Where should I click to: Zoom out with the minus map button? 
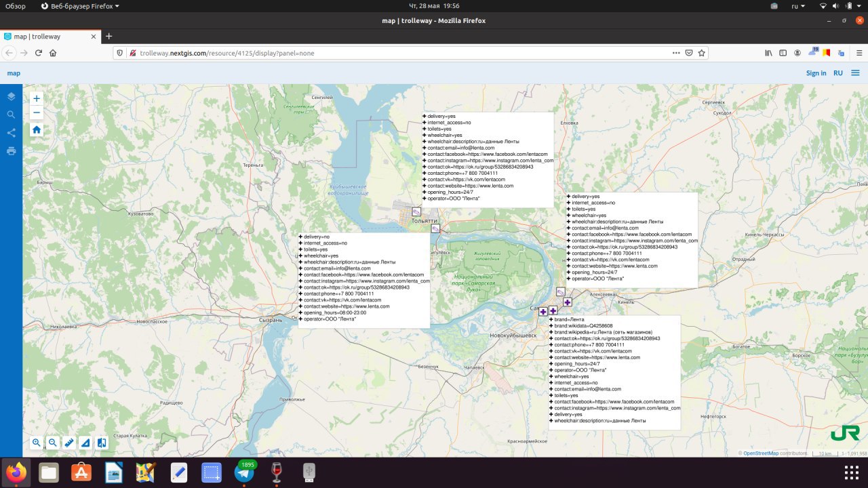(x=37, y=113)
